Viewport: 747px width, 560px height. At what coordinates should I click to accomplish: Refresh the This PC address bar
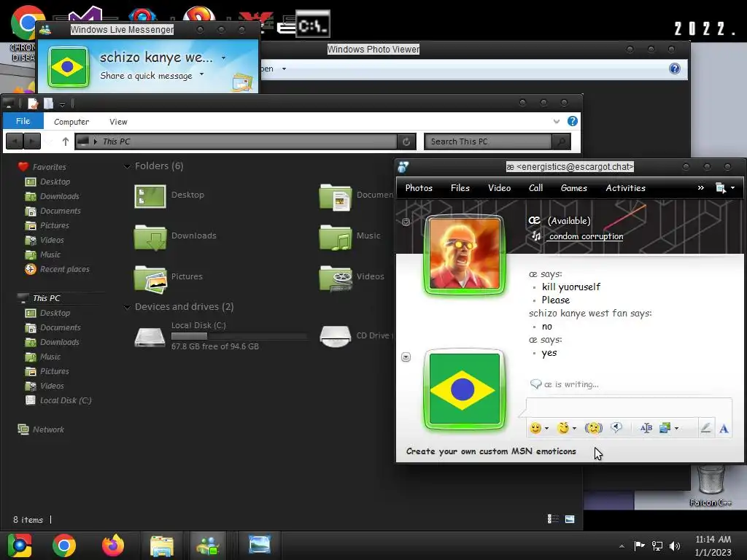(406, 141)
